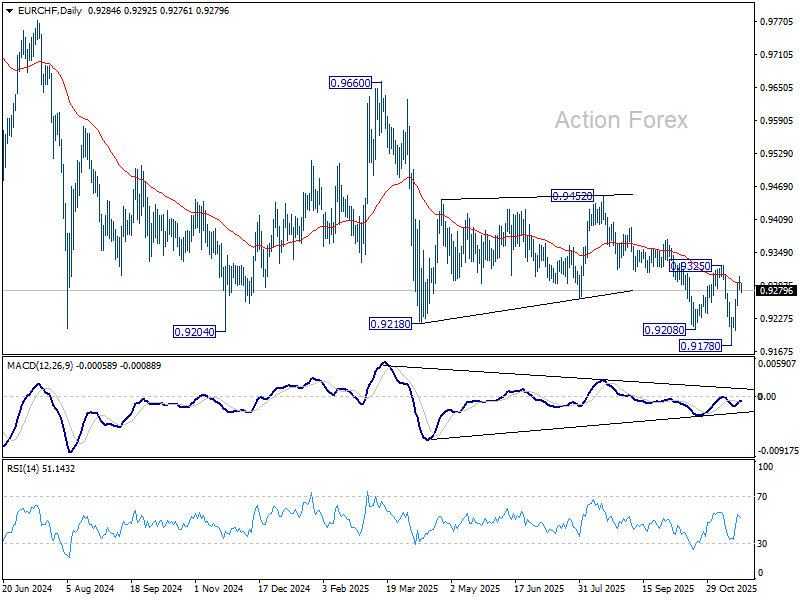Screen dimensions: 800x600
Task: Click the RSI 30 level label
Action: [x=762, y=543]
